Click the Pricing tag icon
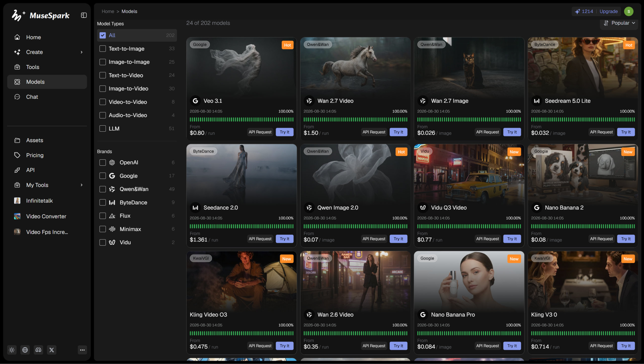Viewport: 644px width, 364px height. (17, 155)
